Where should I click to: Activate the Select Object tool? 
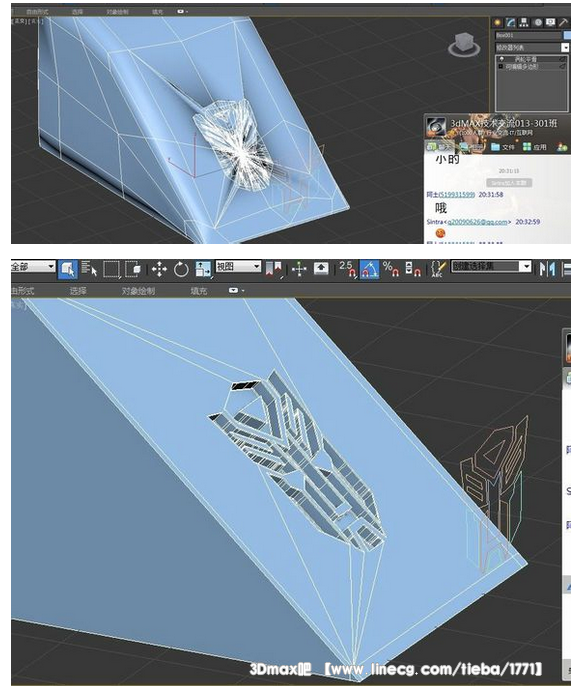pos(68,269)
